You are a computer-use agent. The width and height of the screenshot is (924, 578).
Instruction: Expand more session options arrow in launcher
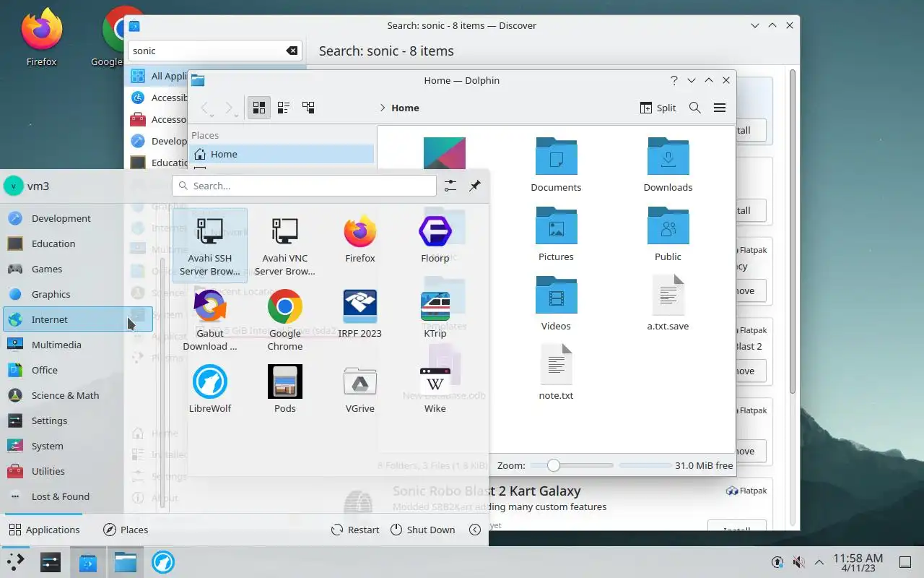pos(475,530)
